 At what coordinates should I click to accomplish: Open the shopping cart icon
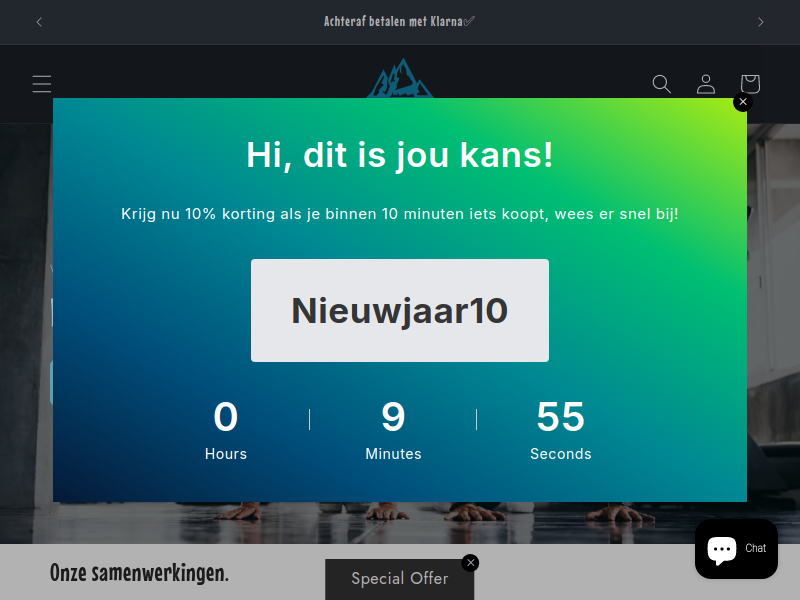coord(750,84)
